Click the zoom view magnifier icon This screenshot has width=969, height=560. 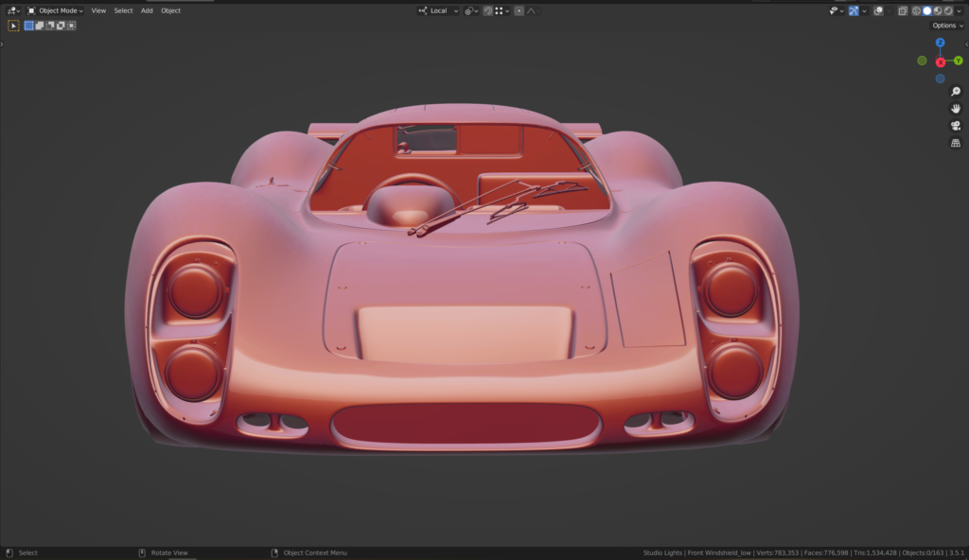pos(956,92)
